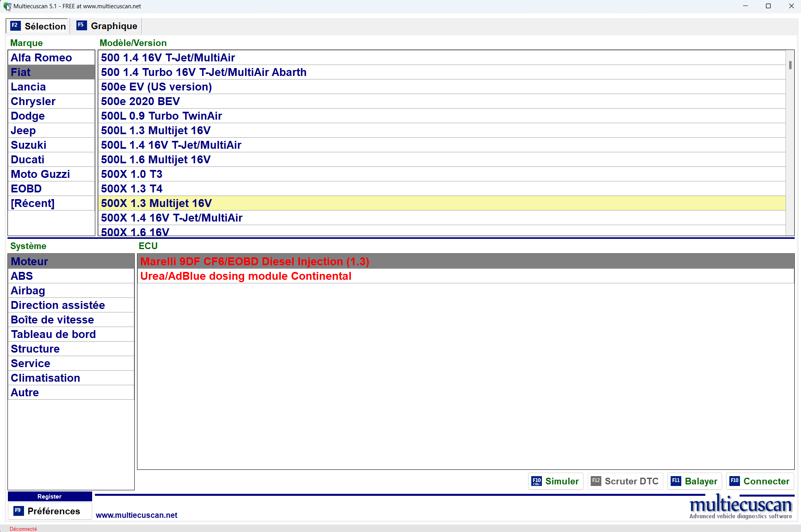Open the www.multiecuscan.net link
Viewport: 801px width, 532px height.
tap(136, 515)
